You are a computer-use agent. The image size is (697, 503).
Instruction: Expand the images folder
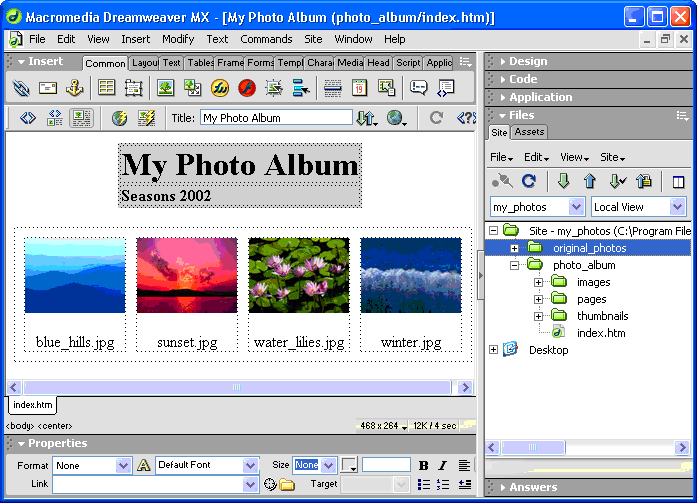click(538, 283)
